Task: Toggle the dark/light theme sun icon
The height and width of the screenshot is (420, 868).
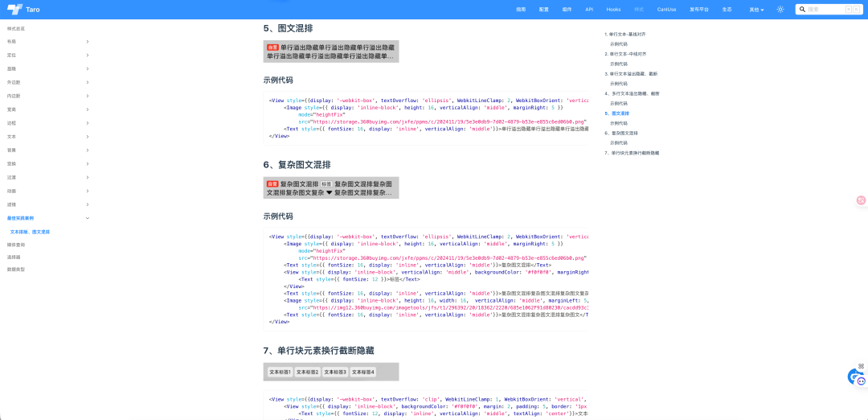Action: (x=780, y=10)
